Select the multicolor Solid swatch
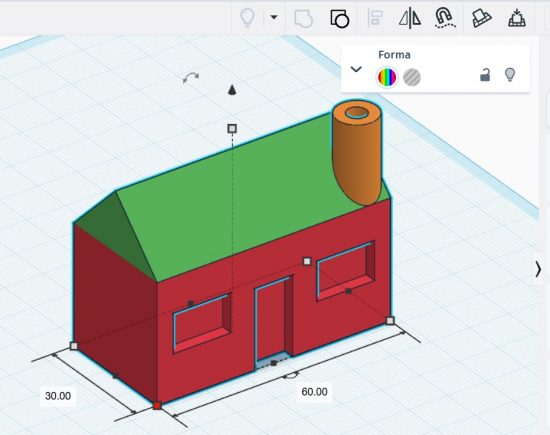Screen dimensions: 550x435 (387, 77)
